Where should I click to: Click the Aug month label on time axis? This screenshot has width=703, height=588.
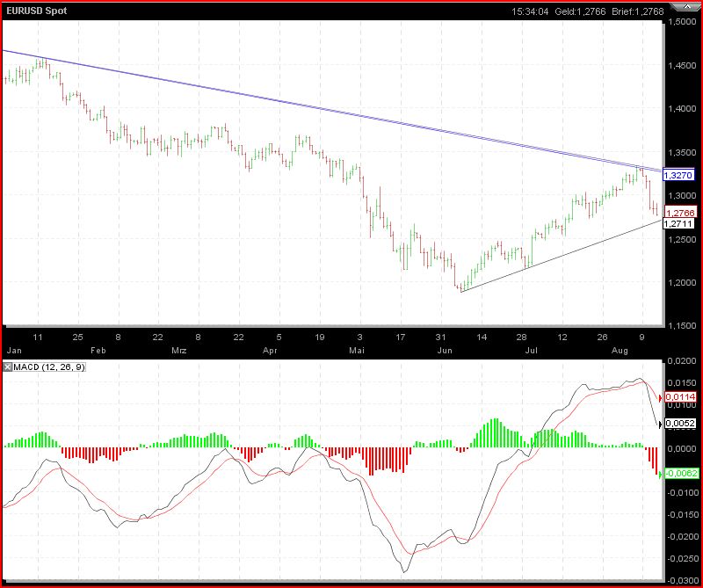click(620, 350)
